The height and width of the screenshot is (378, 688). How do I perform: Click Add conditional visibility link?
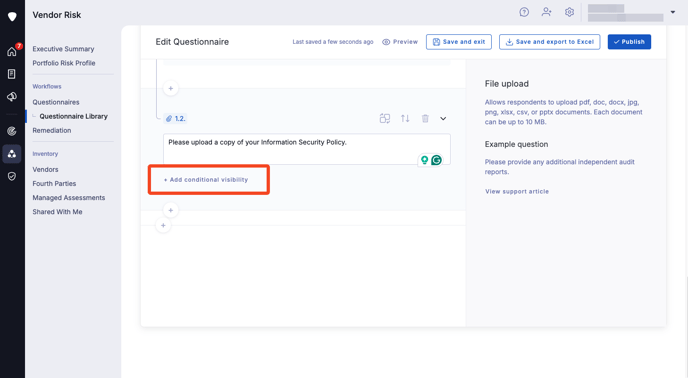click(x=206, y=180)
